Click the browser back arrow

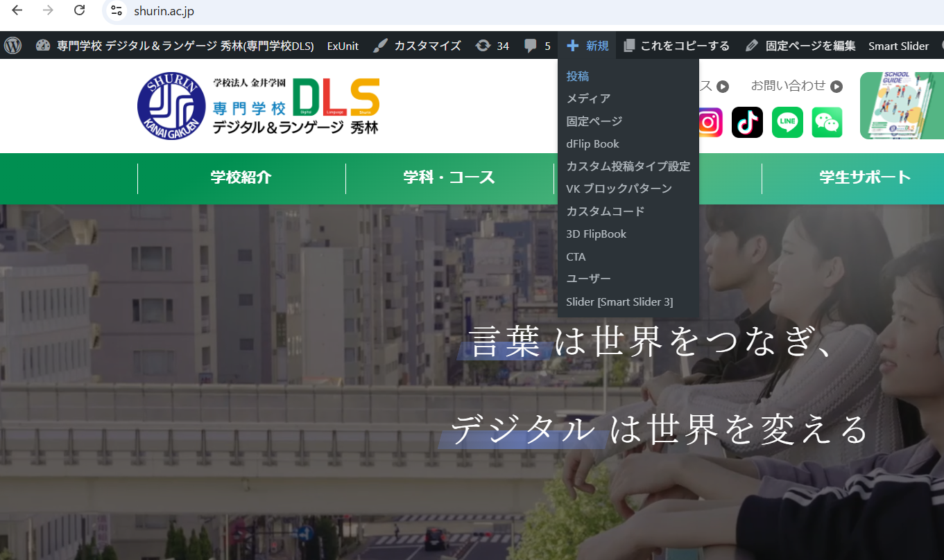[17, 10]
